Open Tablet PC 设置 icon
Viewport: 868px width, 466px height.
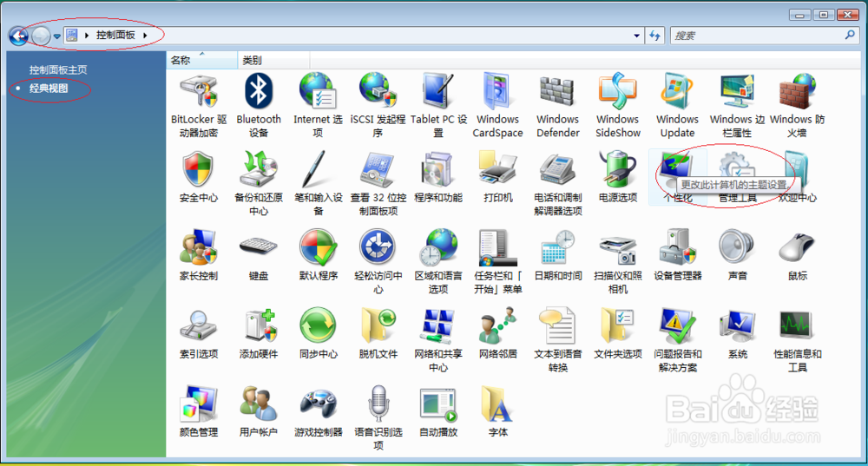point(437,91)
